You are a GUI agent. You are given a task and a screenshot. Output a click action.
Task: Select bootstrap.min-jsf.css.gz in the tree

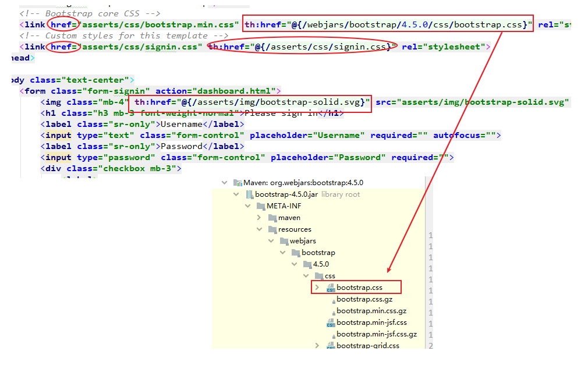[377, 334]
